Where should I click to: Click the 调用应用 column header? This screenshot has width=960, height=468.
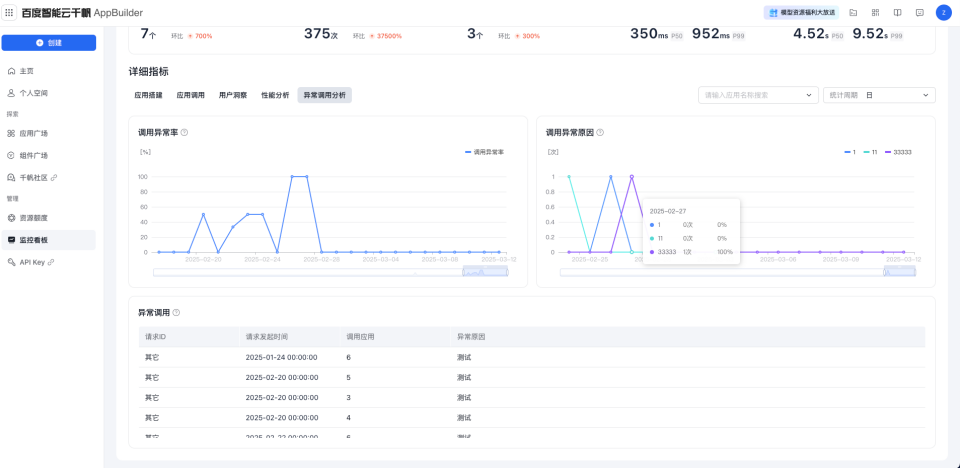[x=395, y=337]
